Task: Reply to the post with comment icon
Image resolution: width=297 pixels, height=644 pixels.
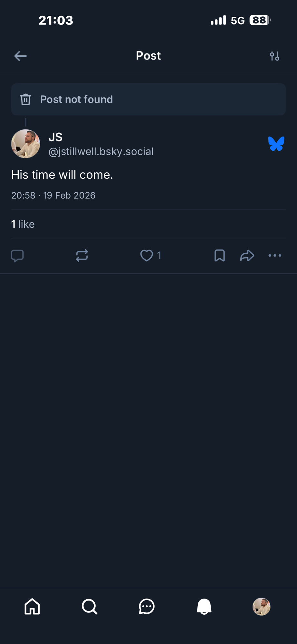Action: [17, 256]
